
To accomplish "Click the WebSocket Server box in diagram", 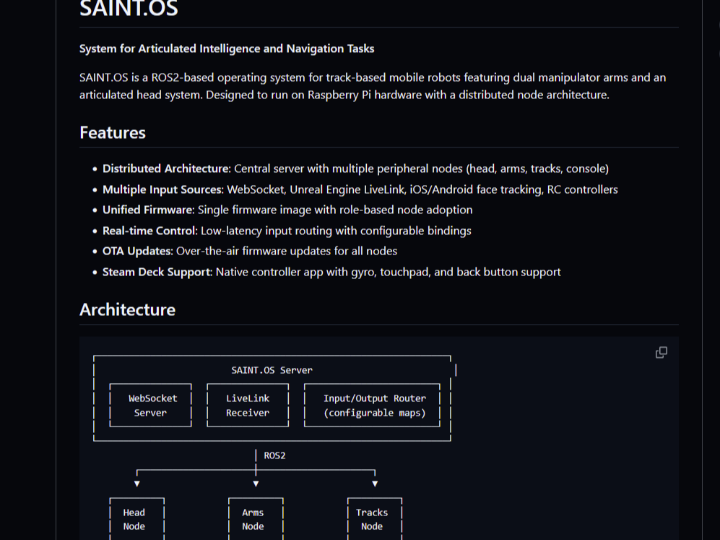I will click(x=151, y=405).
